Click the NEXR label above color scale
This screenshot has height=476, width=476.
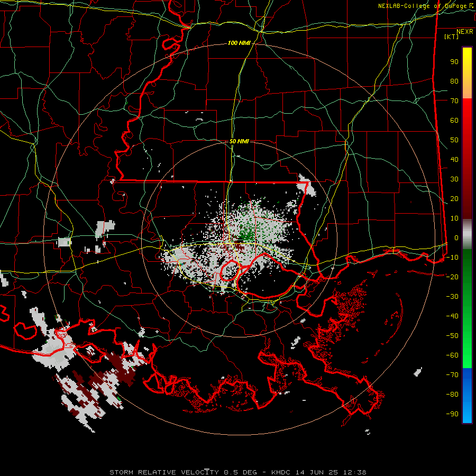tap(464, 32)
